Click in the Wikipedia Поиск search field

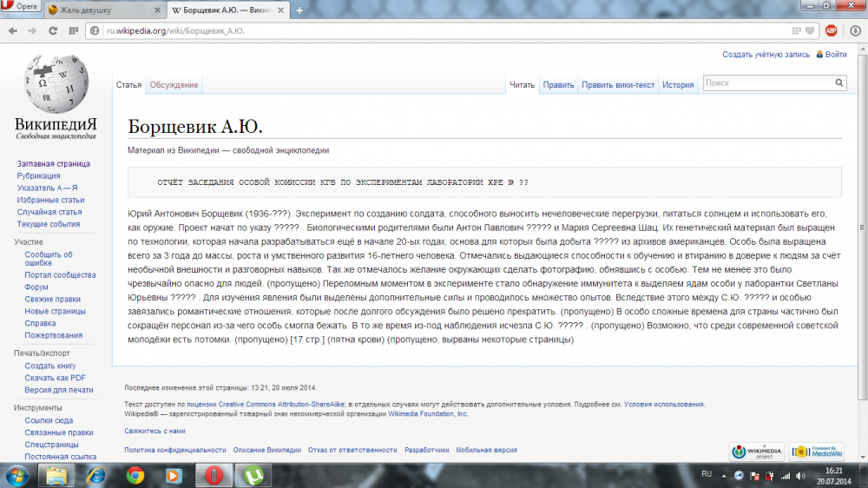coord(767,83)
